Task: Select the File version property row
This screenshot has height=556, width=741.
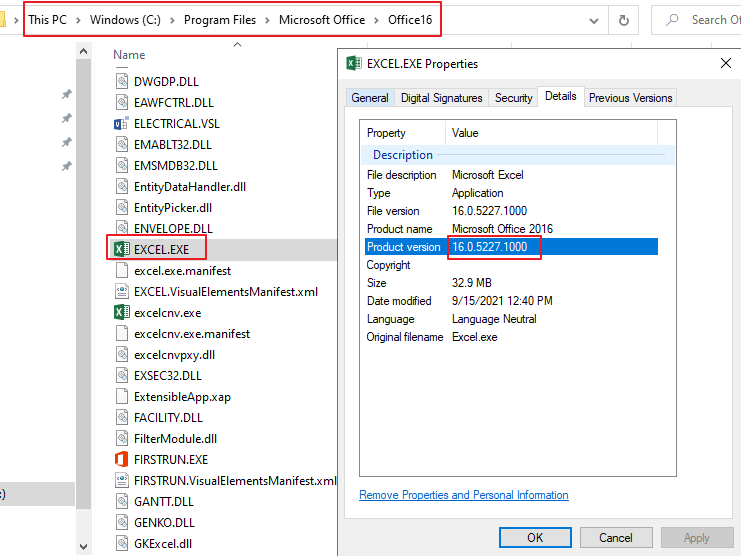Action: click(511, 211)
